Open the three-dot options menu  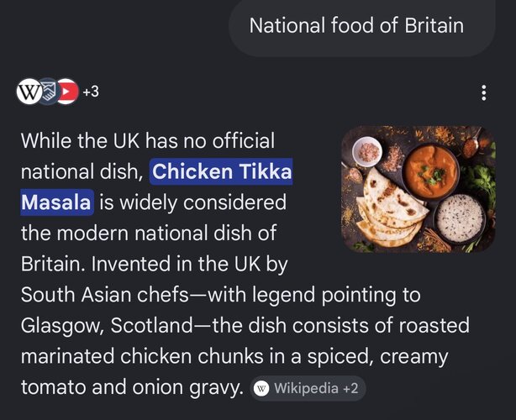[483, 92]
